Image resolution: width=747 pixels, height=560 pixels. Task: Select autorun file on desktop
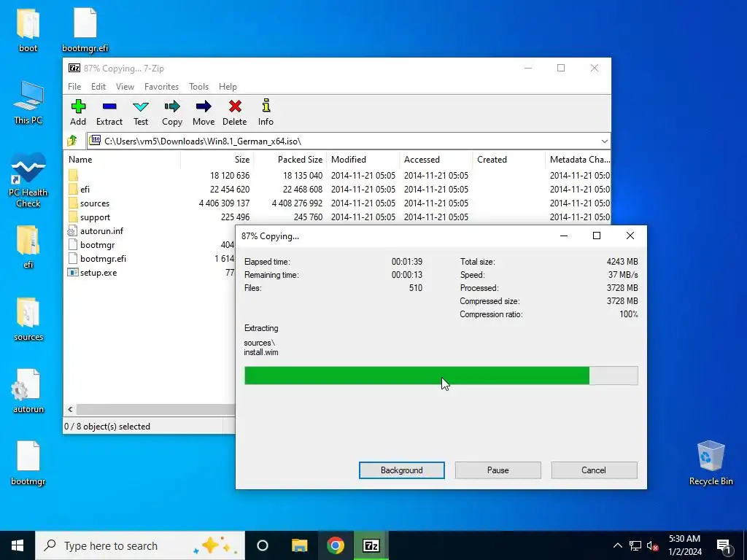point(28,392)
